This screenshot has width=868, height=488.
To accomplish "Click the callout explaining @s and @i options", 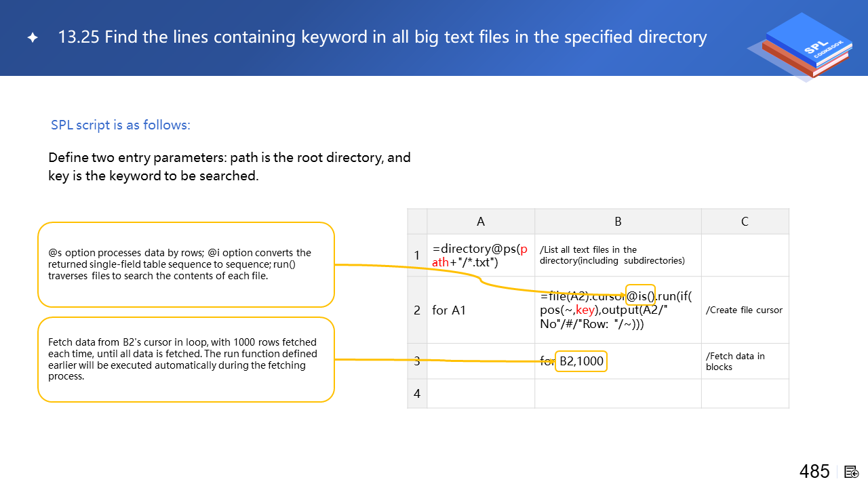I will (x=186, y=264).
